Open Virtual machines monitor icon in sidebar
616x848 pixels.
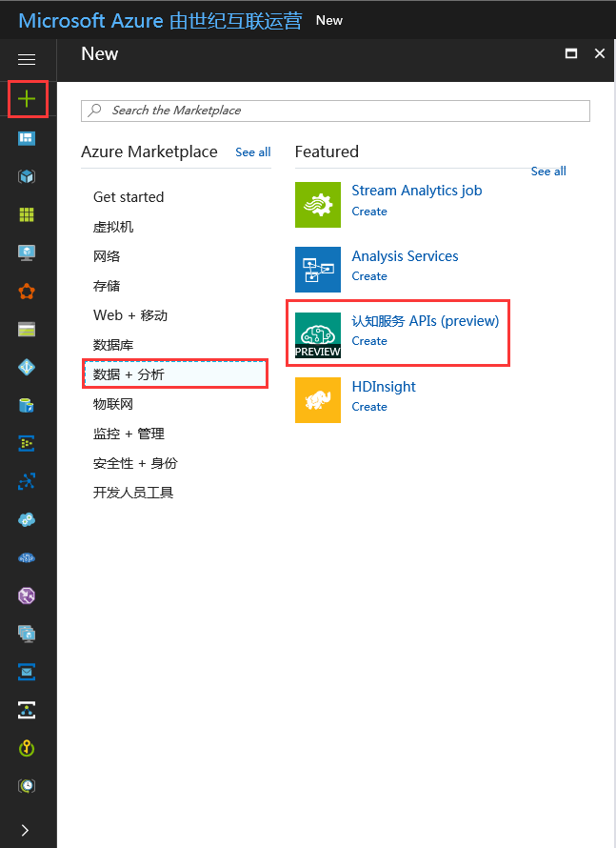[27, 253]
